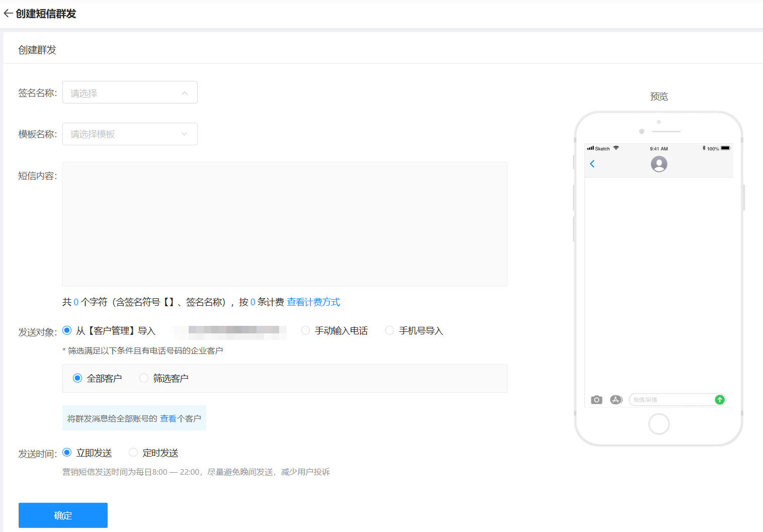Click the back arrow beside 创建短信群发
Image resolution: width=763 pixels, height=532 pixels.
click(x=8, y=14)
